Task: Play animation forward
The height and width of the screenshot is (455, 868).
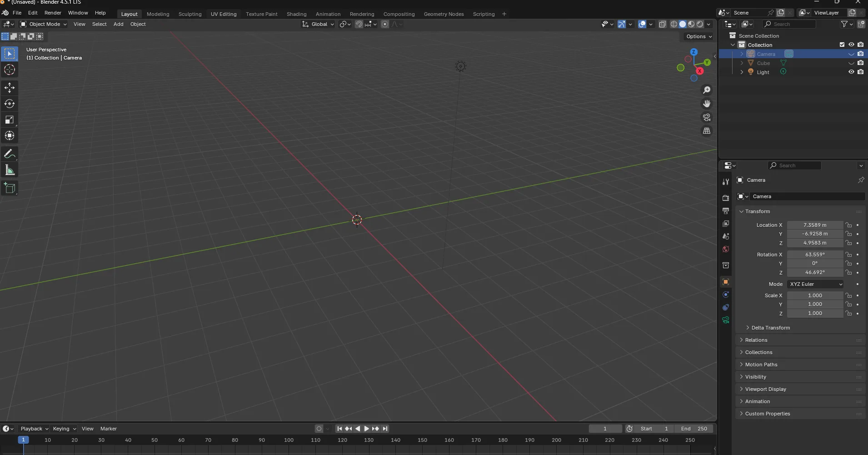Action: pos(366,429)
